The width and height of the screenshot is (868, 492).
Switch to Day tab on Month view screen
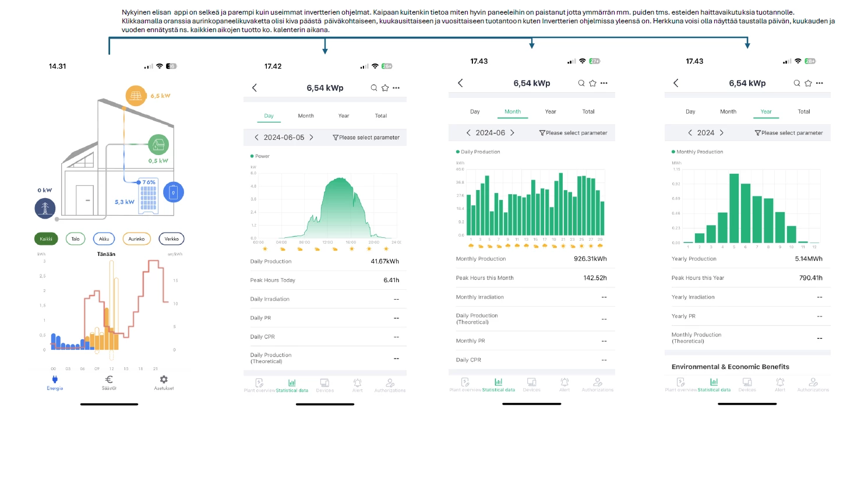(x=475, y=111)
